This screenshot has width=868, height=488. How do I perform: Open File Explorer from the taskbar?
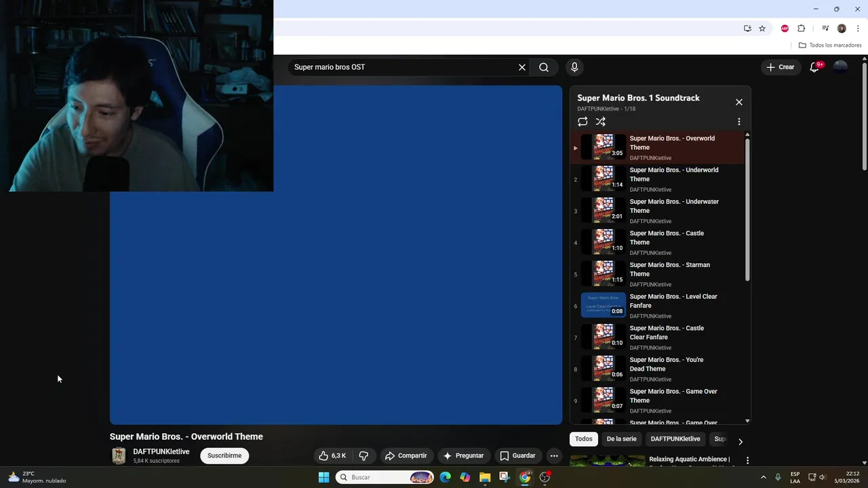(485, 477)
